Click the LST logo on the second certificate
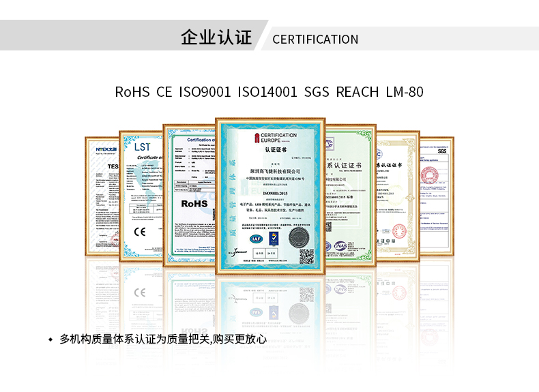 pyautogui.click(x=142, y=147)
